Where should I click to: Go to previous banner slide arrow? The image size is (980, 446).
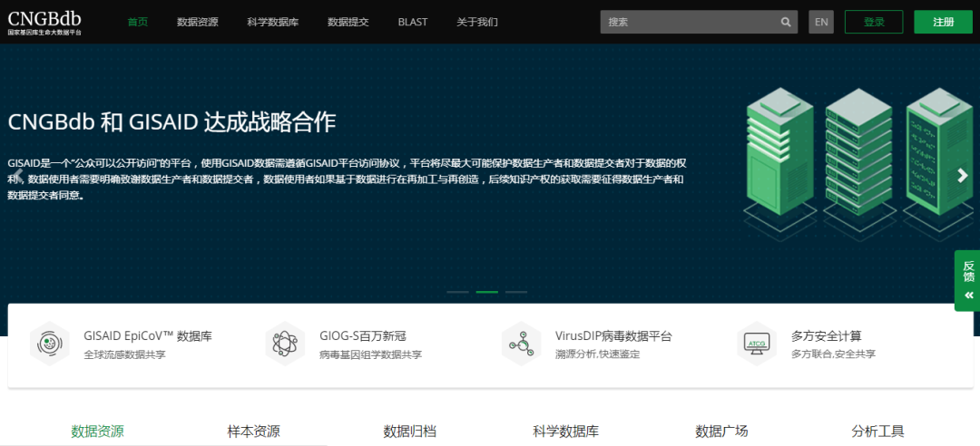click(x=18, y=176)
